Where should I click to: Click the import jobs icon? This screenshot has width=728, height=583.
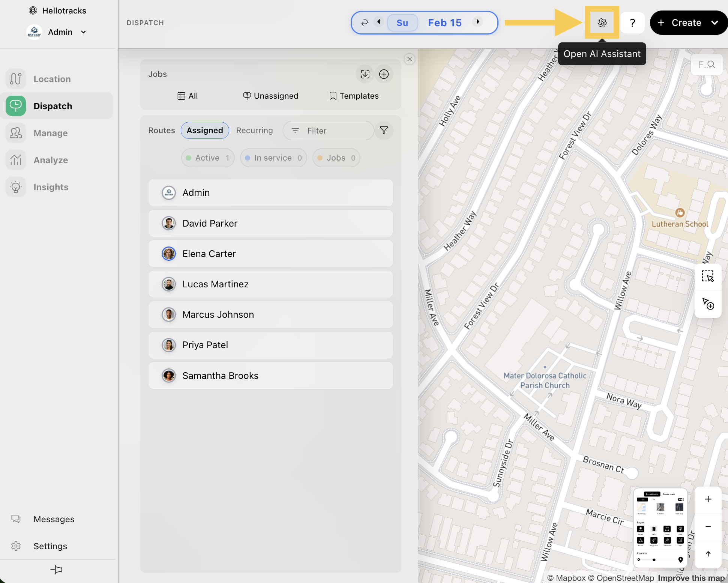tap(365, 74)
